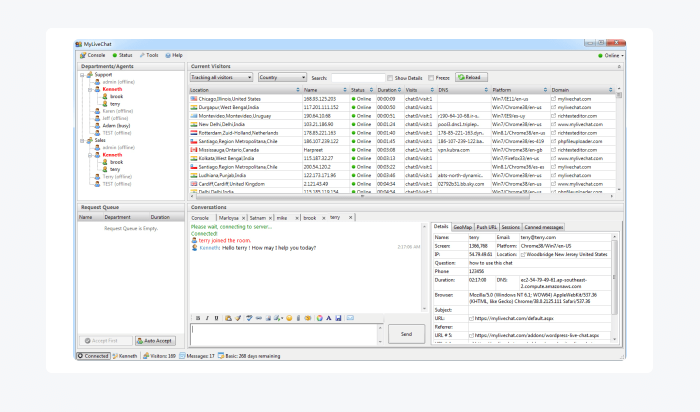Click the Accept First button
The width and height of the screenshot is (700, 412).
tap(106, 341)
